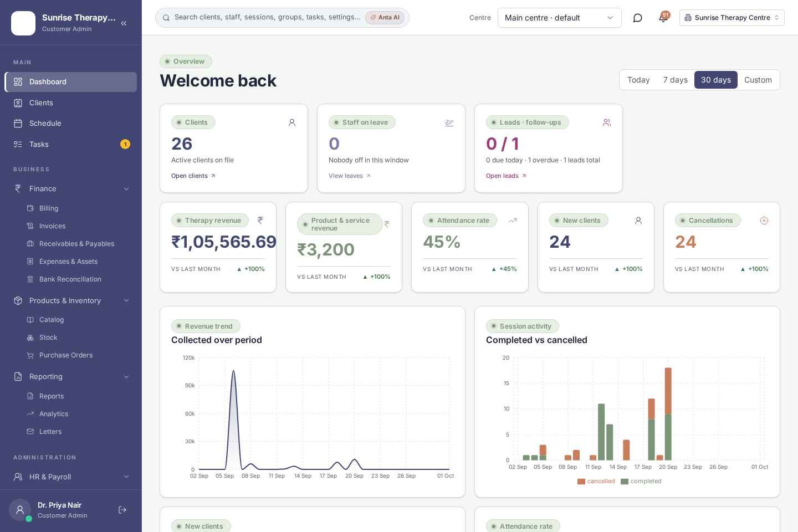The width and height of the screenshot is (798, 532).
Task: Click the Purchase Orders cart icon
Action: coord(30,355)
